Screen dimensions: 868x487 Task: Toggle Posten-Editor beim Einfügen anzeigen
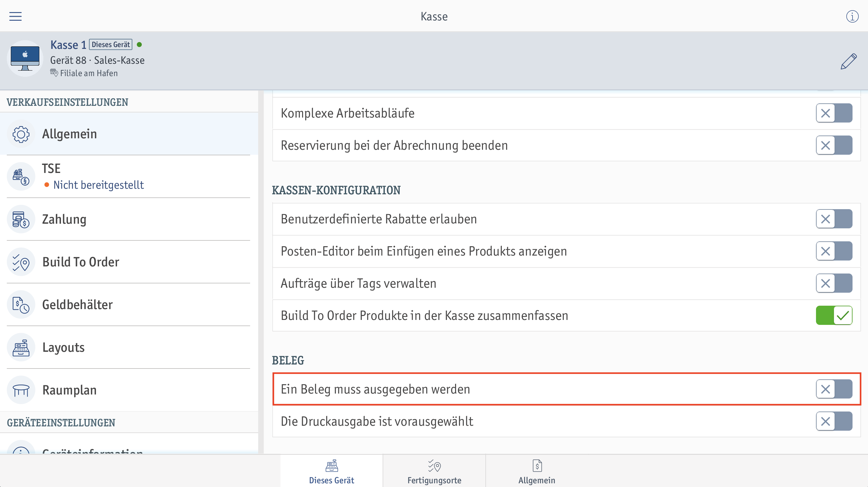[x=834, y=251]
